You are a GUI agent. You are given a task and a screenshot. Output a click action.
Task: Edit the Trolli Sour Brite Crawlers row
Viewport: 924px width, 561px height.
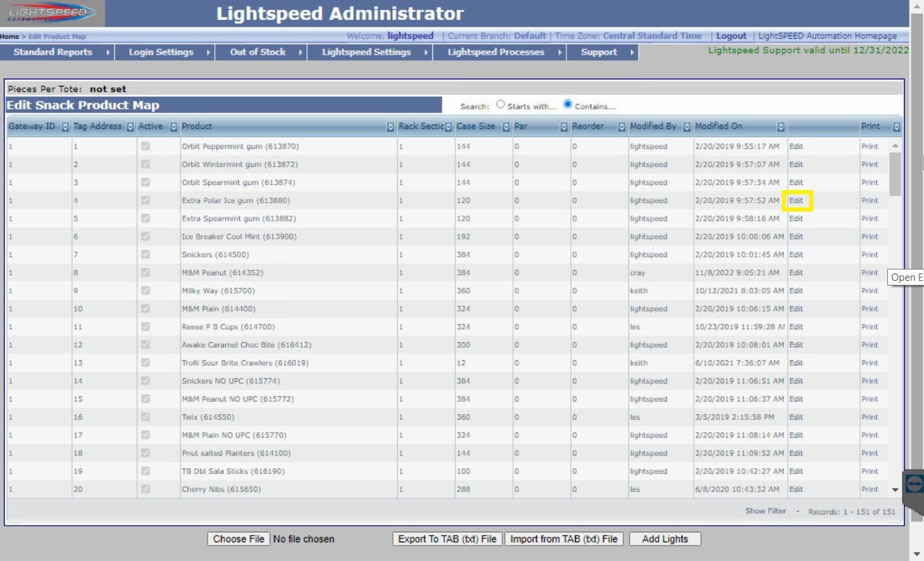coord(796,363)
